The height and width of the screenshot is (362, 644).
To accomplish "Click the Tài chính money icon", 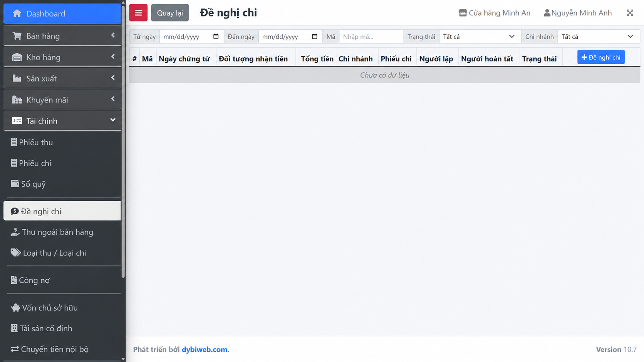I will pyautogui.click(x=17, y=121).
